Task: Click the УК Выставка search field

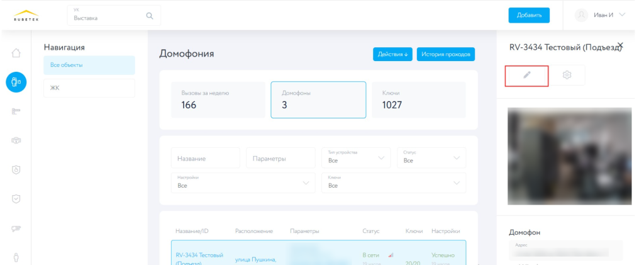Action: tap(114, 16)
